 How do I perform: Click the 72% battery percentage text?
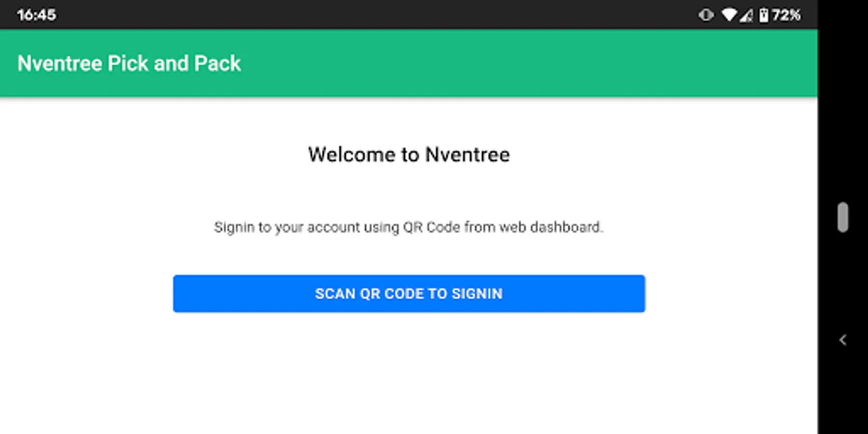pos(786,15)
